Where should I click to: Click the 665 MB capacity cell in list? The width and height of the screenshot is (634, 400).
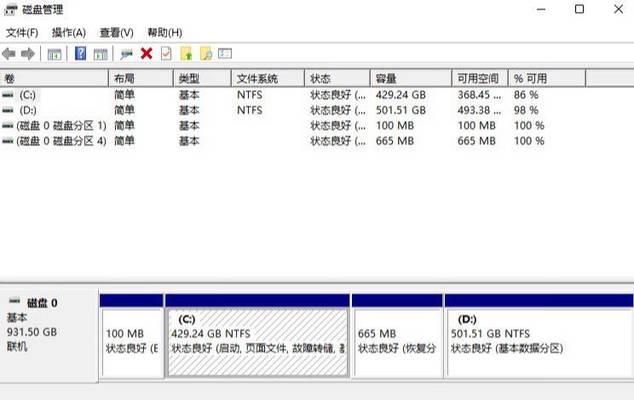395,141
